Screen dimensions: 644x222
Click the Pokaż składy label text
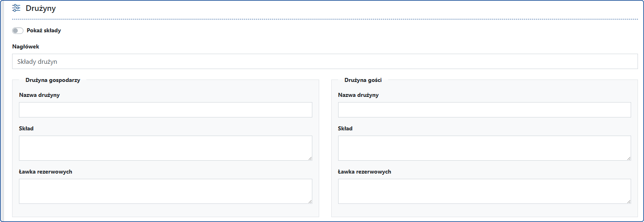(x=44, y=31)
